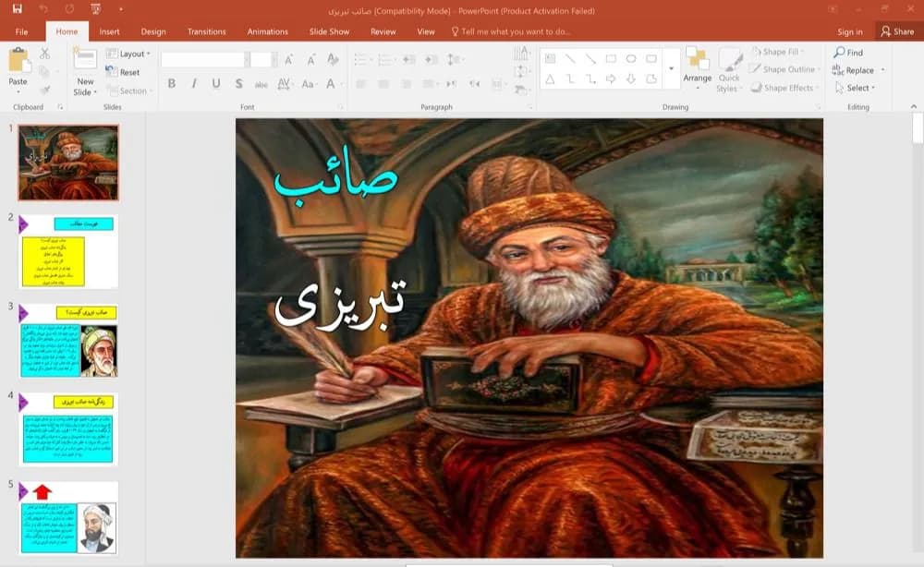
Task: Switch to the Design tab
Action: pos(153,31)
